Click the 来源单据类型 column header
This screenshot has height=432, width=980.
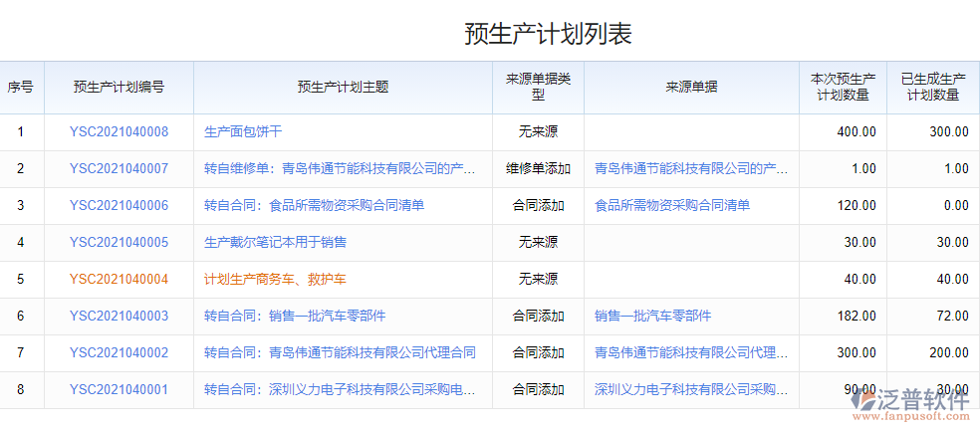(x=538, y=87)
